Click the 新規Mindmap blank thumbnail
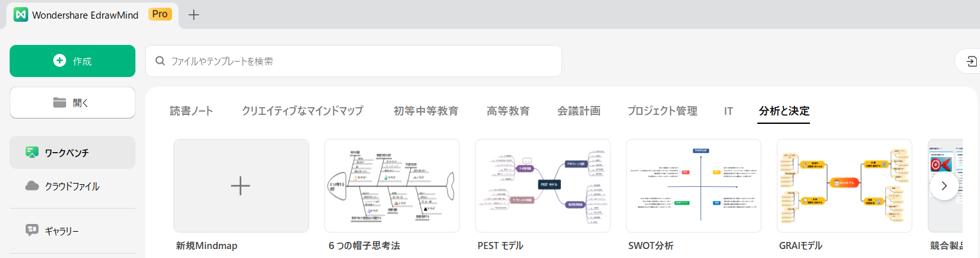 click(241, 185)
